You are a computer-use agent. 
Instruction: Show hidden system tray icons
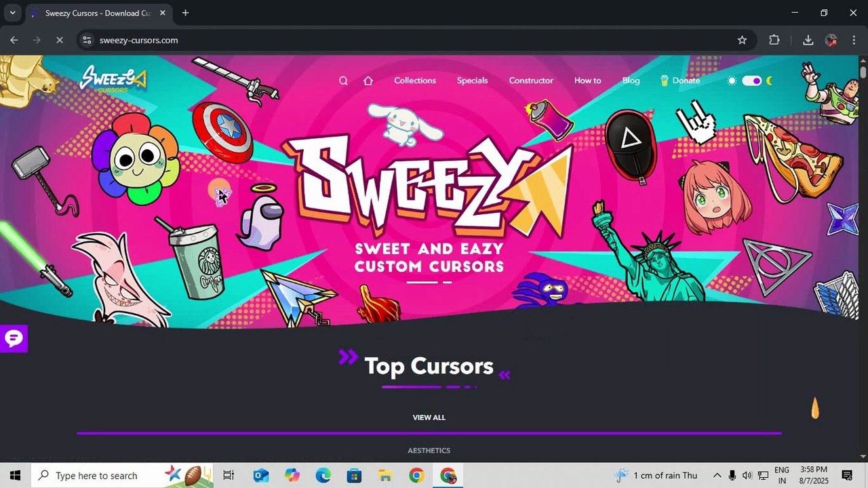(x=717, y=475)
